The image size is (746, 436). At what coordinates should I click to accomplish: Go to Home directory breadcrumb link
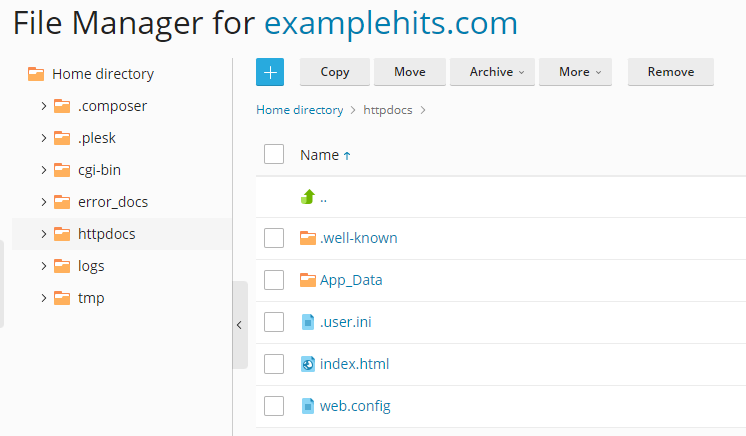click(300, 110)
